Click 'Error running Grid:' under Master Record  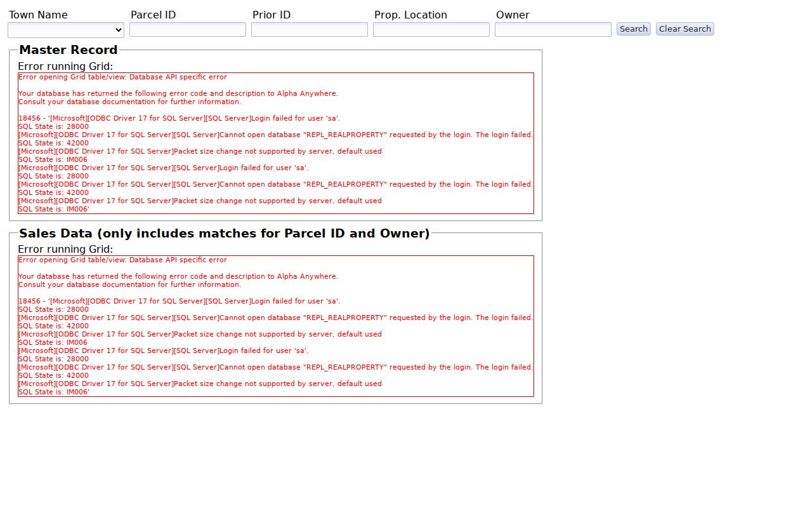point(65,66)
